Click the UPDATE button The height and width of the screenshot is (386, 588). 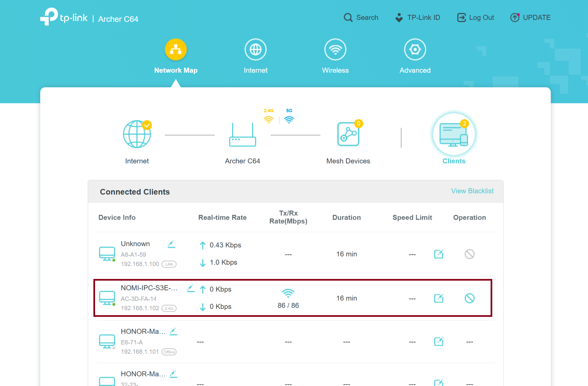[x=530, y=18]
